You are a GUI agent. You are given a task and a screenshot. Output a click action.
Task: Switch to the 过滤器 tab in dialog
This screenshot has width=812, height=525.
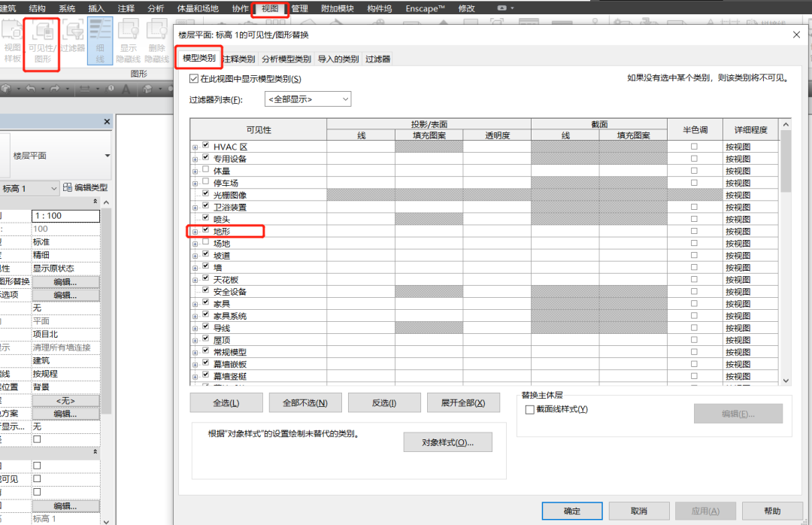378,59
